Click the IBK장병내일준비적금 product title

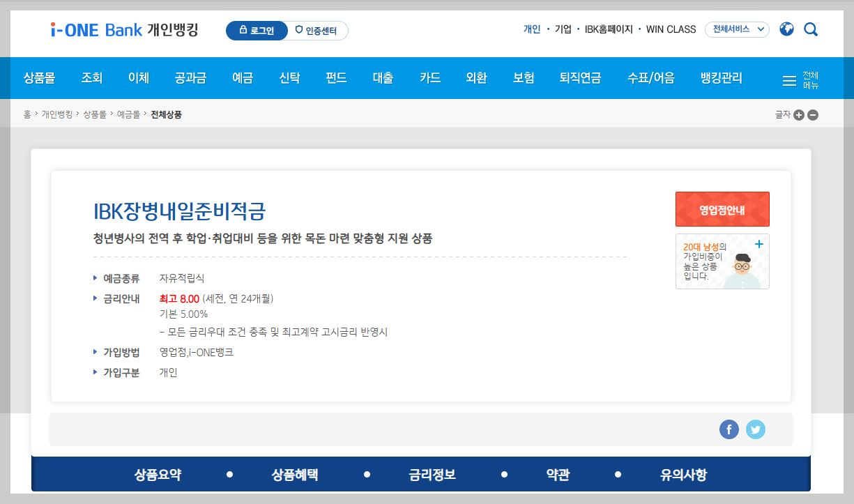(x=179, y=212)
